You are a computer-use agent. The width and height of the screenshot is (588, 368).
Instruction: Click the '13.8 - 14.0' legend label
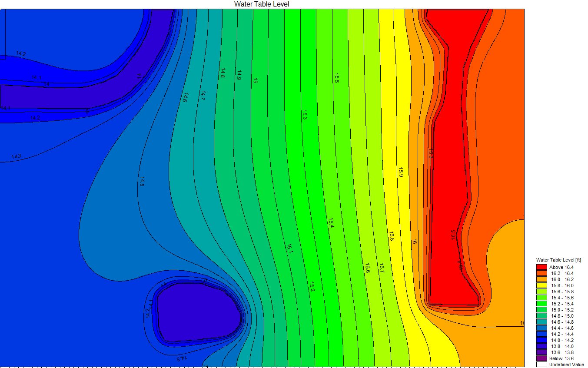click(562, 346)
